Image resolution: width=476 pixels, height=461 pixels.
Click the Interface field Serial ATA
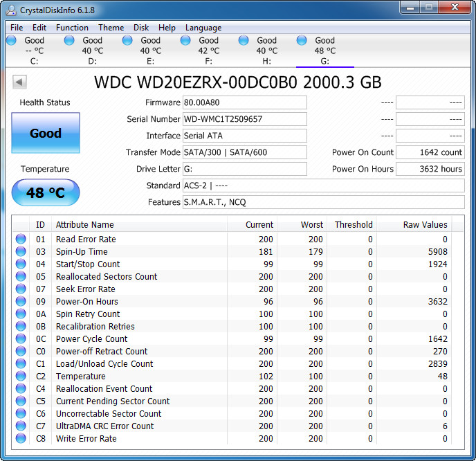(x=245, y=136)
